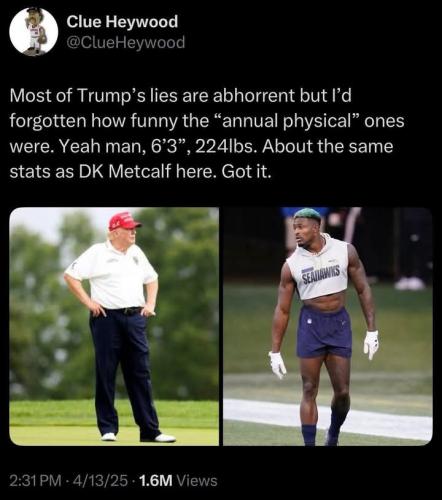Click the tweet's first line of text
The image size is (442, 500).
click(180, 96)
